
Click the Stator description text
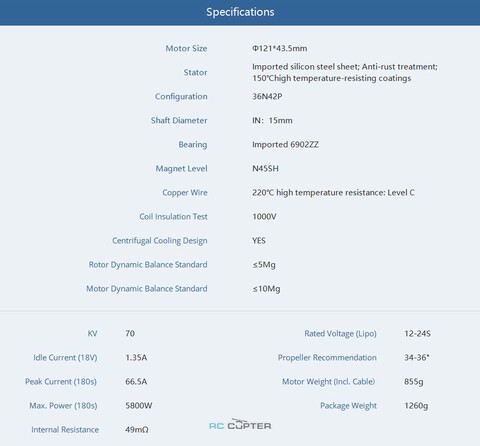(x=345, y=72)
